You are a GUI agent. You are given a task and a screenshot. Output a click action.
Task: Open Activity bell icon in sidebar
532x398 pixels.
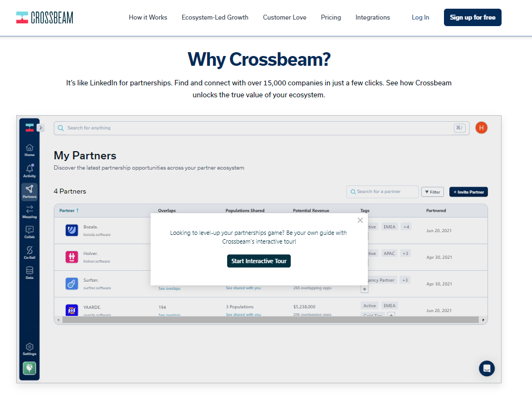click(29, 171)
